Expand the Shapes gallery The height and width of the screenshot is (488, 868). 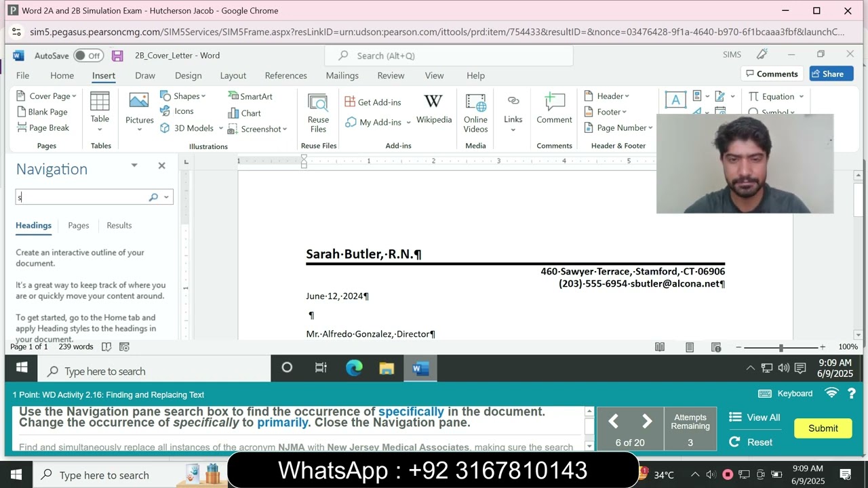coord(182,96)
